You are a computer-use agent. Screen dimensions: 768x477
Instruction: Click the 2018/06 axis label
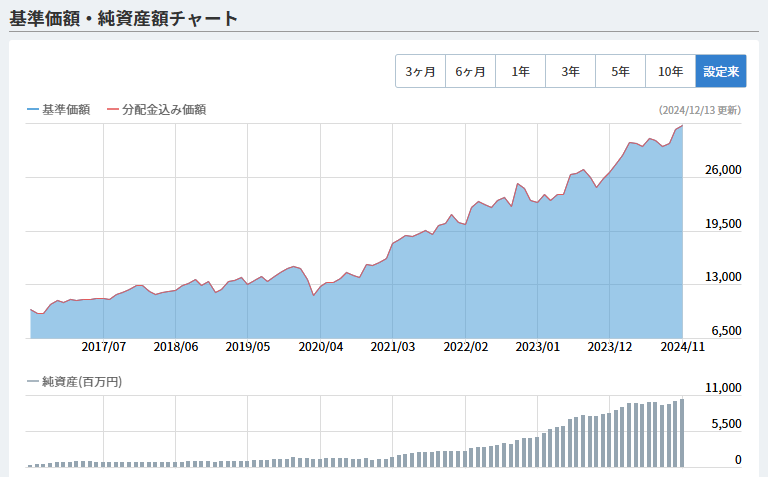point(176,347)
